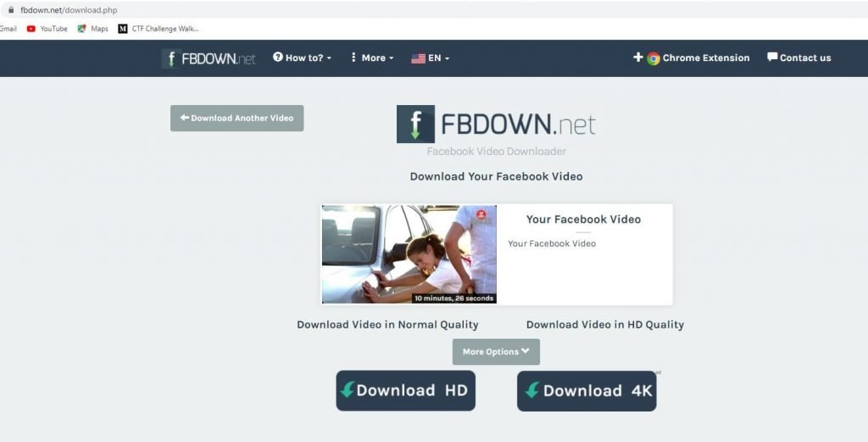Expand the More Options button
This screenshot has height=442, width=868.
tap(496, 351)
